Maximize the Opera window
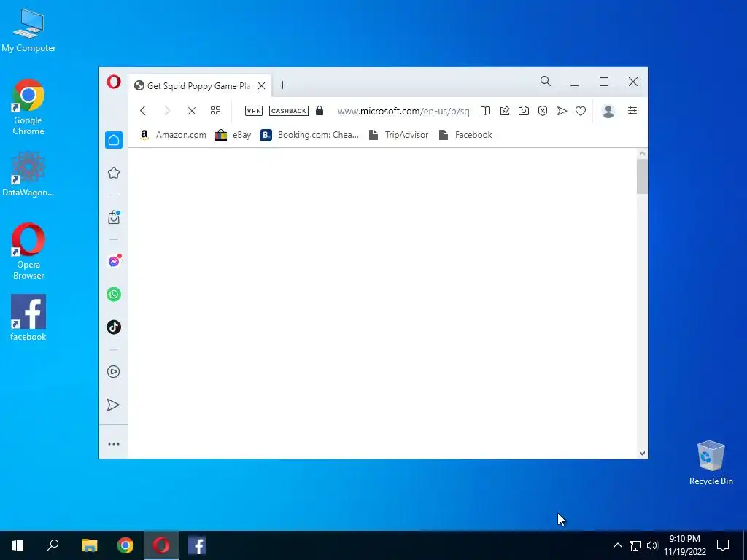 click(x=604, y=82)
